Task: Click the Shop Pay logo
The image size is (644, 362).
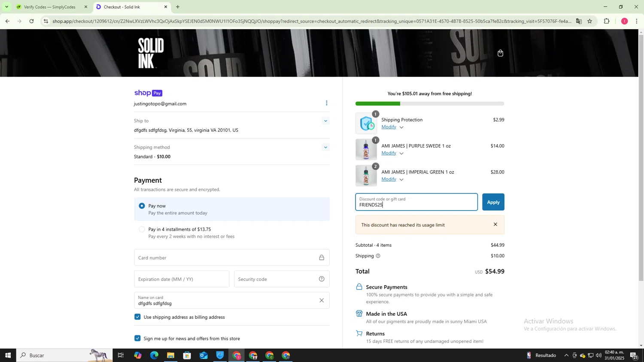Action: [148, 93]
